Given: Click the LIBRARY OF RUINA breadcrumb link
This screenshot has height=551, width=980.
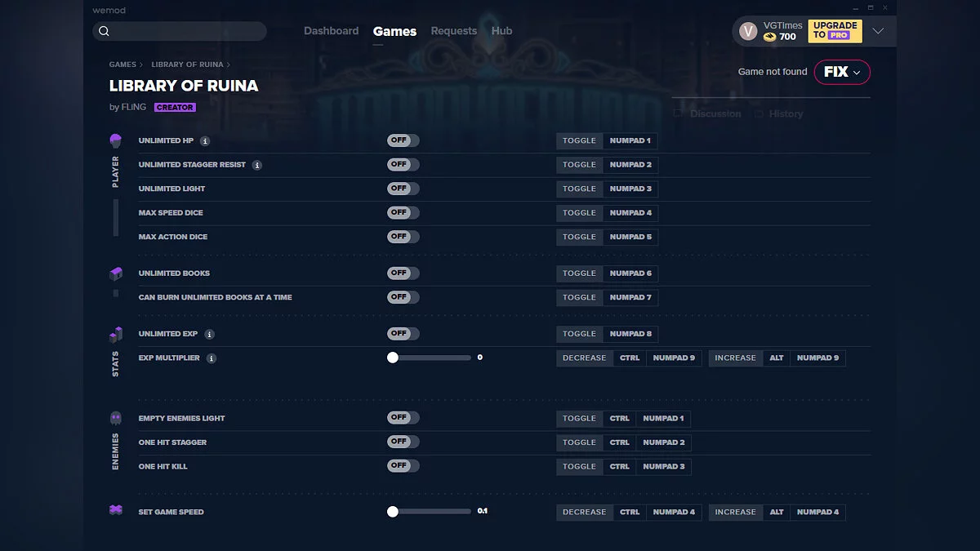Looking at the screenshot, I should 187,64.
